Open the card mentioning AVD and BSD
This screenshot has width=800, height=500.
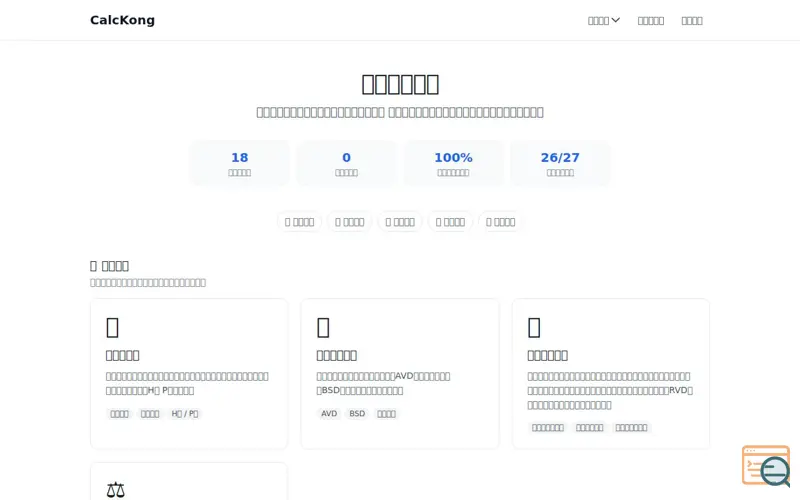coord(400,374)
